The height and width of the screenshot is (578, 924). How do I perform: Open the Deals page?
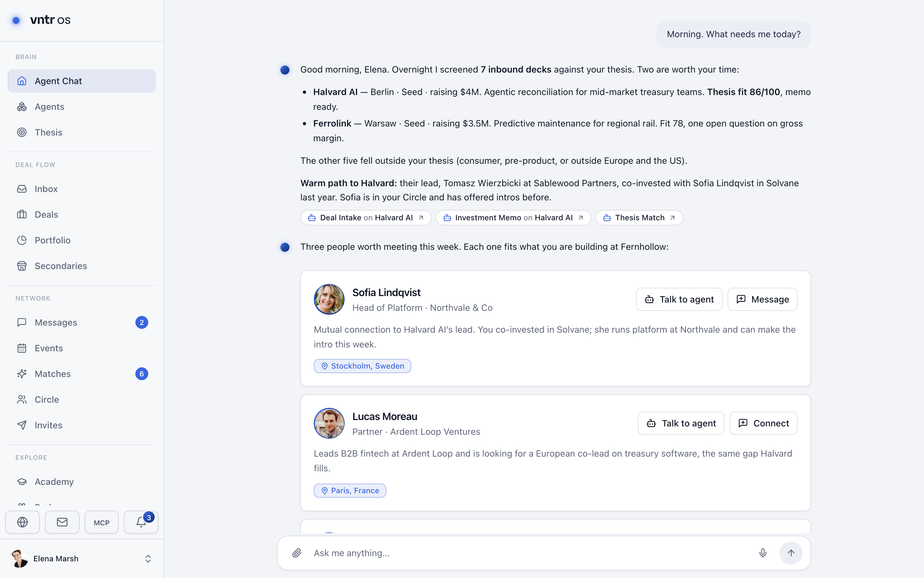(x=82, y=215)
